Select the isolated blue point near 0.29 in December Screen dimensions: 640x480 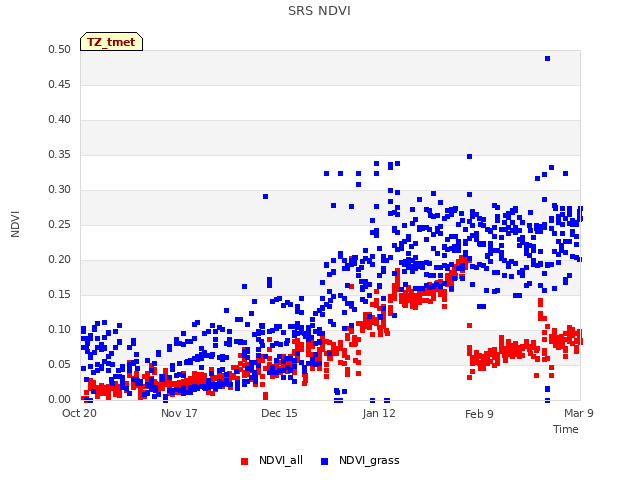click(266, 197)
